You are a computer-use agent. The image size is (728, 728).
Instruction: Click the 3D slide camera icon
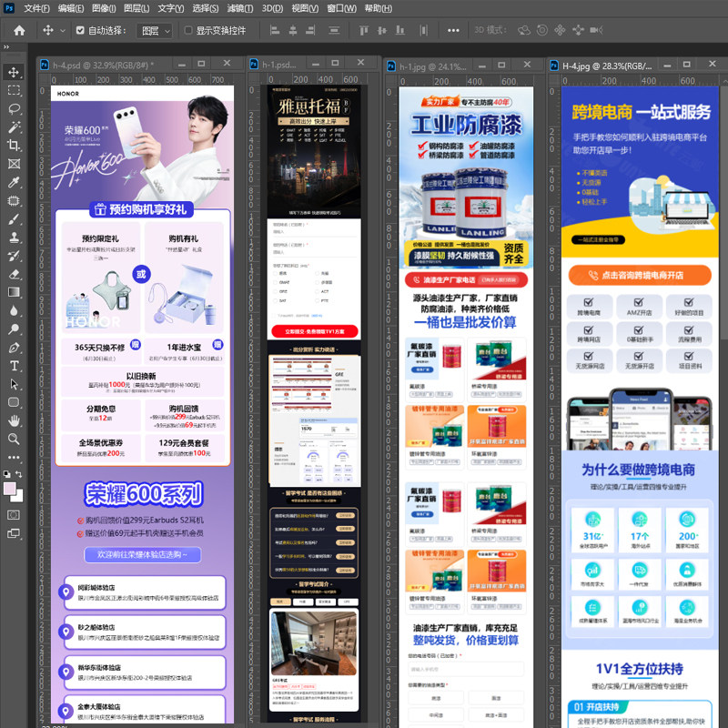(x=578, y=31)
